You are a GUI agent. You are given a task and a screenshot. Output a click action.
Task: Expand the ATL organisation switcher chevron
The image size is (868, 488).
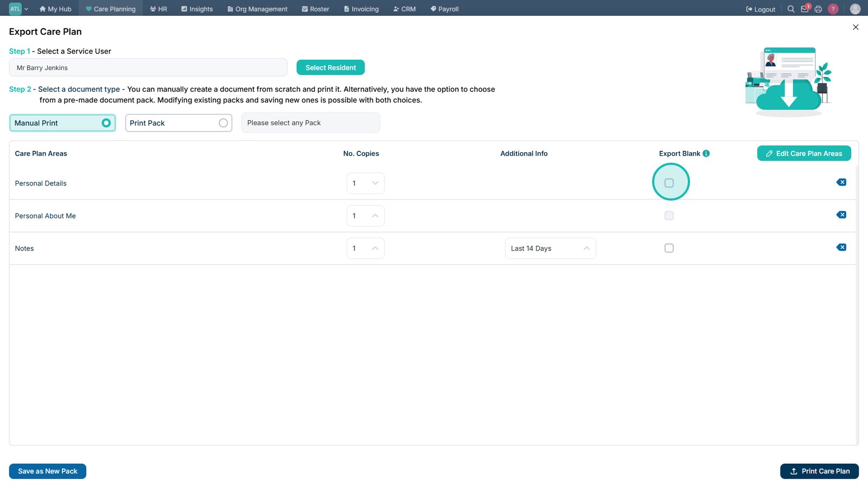pos(26,9)
